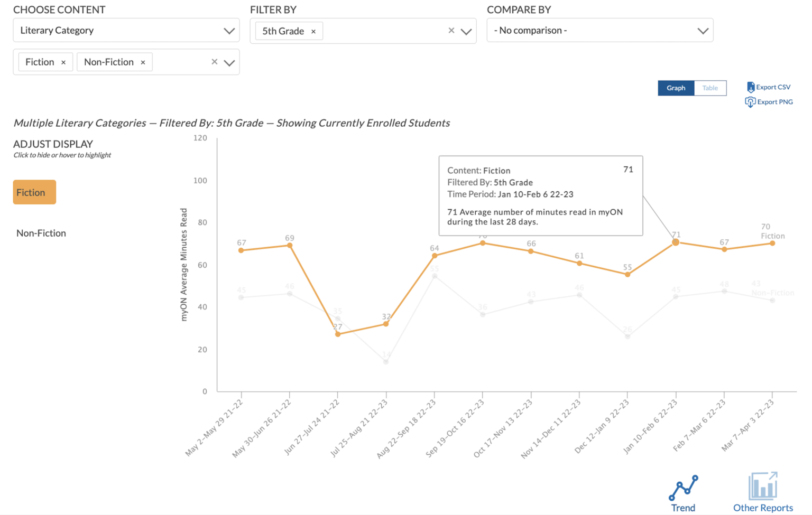The height and width of the screenshot is (515, 812).
Task: Remove the Non-Fiction chip with its x icon
Action: pyautogui.click(x=143, y=62)
